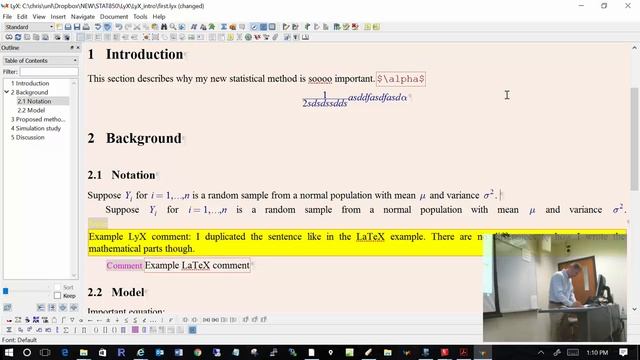Open the Windows notification center
Image resolution: width=640 pixels, height=360 pixels.
click(x=623, y=352)
